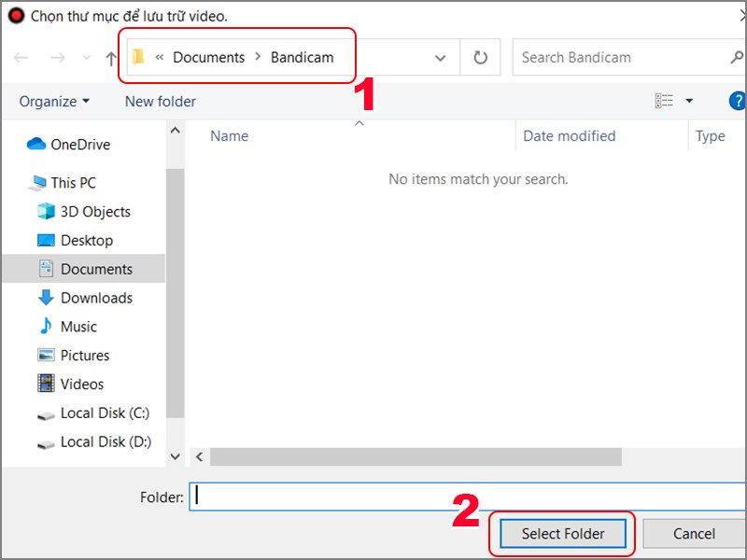The width and height of the screenshot is (747, 560).
Task: Click horizontal scrollbar left arrow
Action: 199,457
